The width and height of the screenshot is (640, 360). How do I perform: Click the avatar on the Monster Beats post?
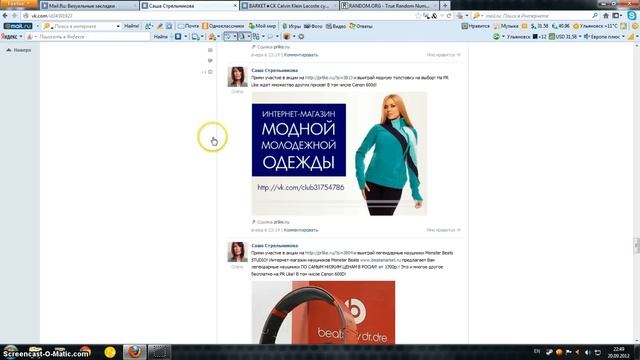(x=237, y=252)
